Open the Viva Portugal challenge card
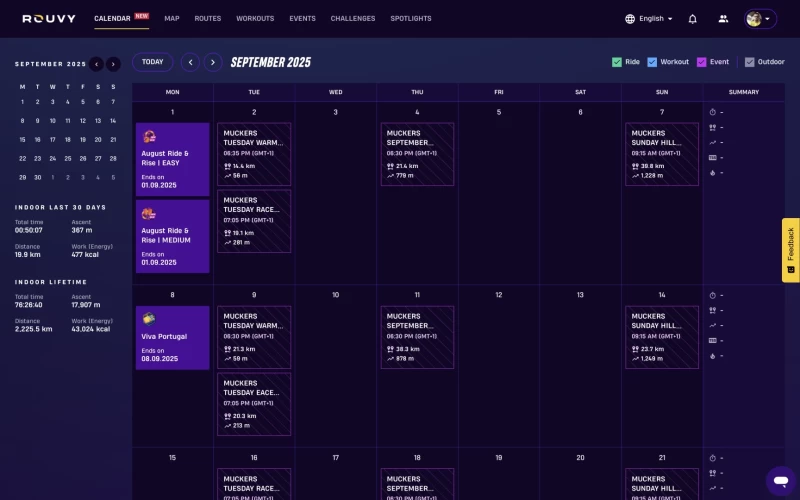 coord(172,338)
